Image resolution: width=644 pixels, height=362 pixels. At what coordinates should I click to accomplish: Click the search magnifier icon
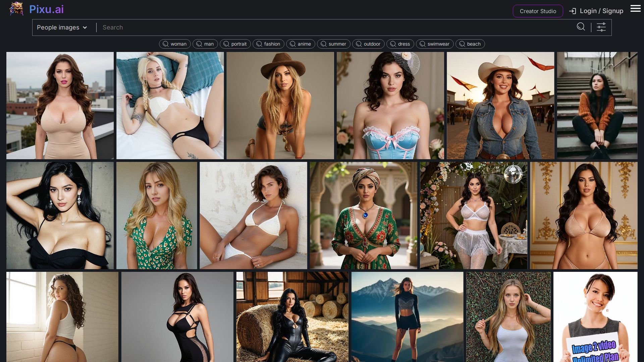(x=581, y=27)
